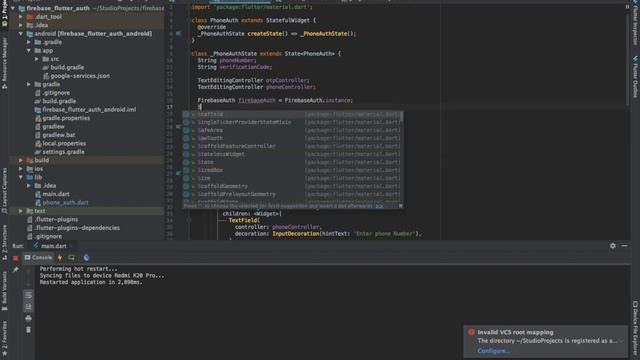Click the Invalid VCS root mapping error icon
Image resolution: width=640 pixels, height=360 pixels.
click(471, 332)
